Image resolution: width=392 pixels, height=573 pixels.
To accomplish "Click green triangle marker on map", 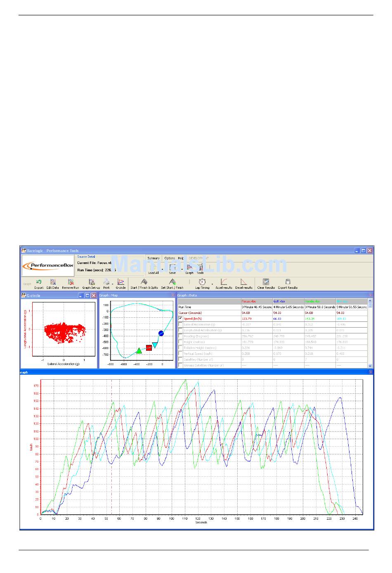I will (139, 351).
